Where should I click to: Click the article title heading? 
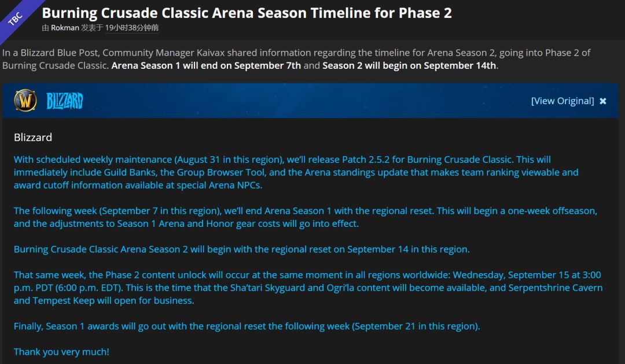(x=247, y=13)
